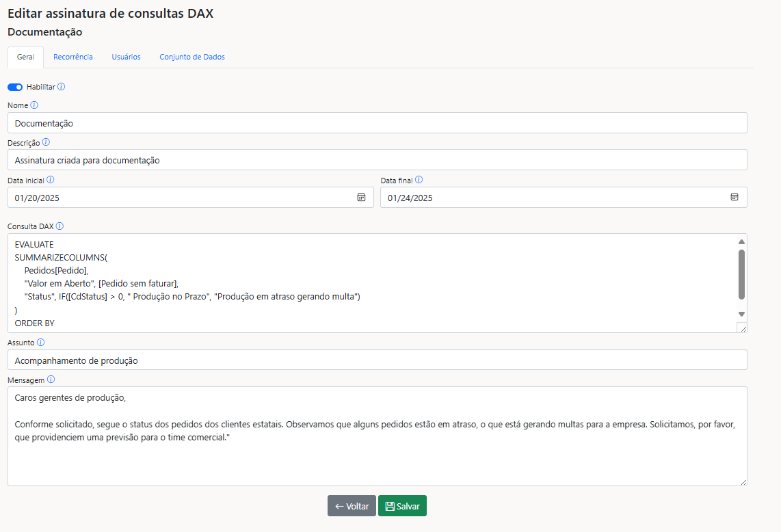The image size is (781, 532).
Task: Open the Data inicial calendar picker
Action: (361, 197)
